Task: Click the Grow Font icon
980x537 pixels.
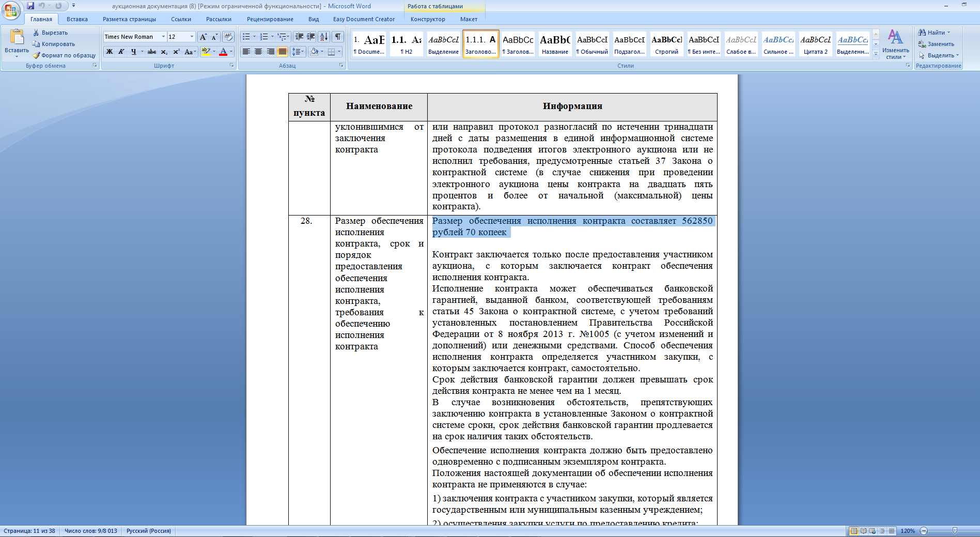Action: pyautogui.click(x=203, y=37)
